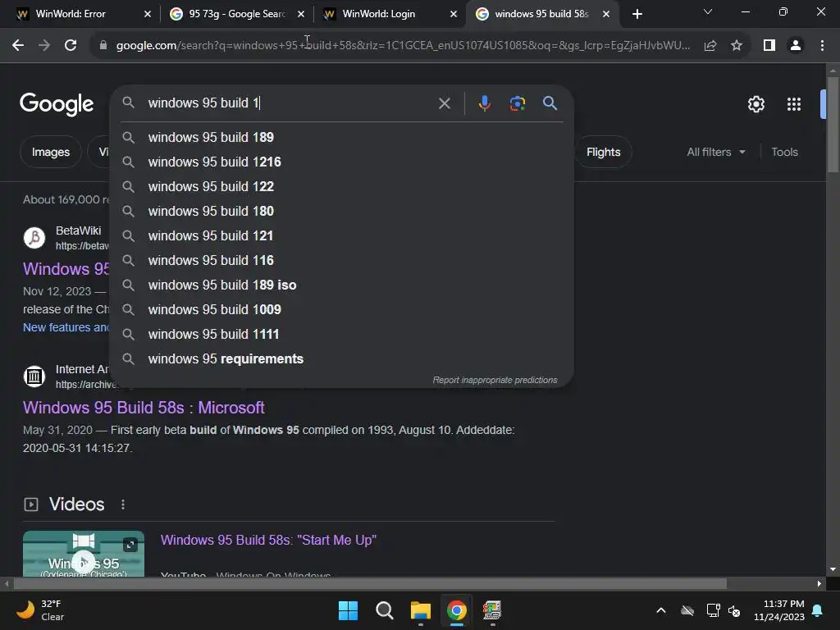Choose suggestion windows 95 build 121

pyautogui.click(x=341, y=235)
